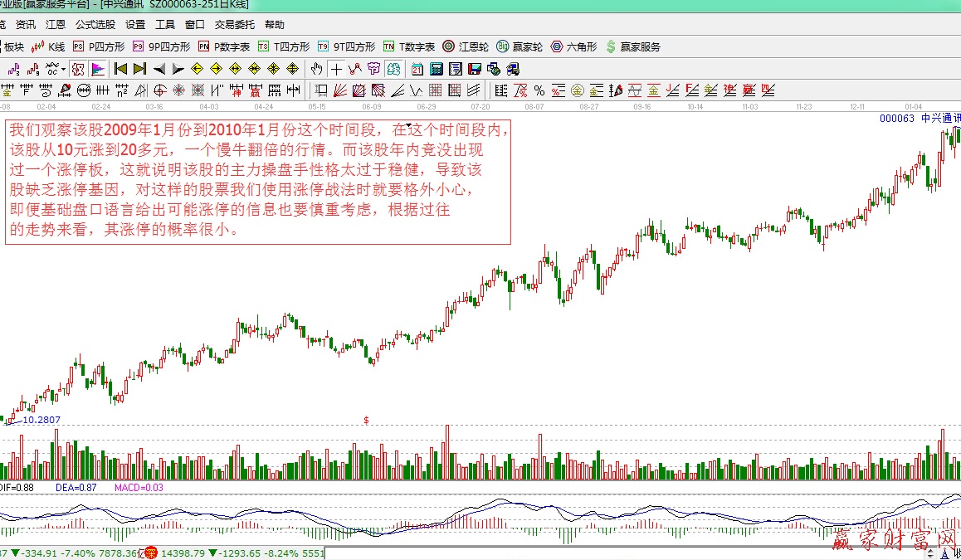Jump to last bar with skip-end icon

click(x=139, y=69)
